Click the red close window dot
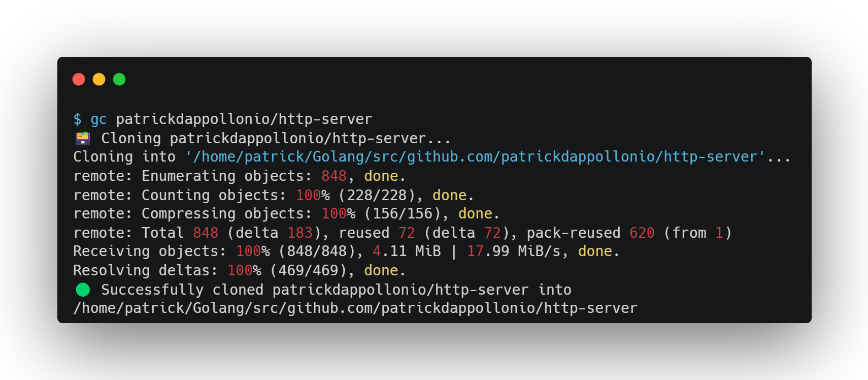The image size is (868, 380). pyautogui.click(x=79, y=79)
